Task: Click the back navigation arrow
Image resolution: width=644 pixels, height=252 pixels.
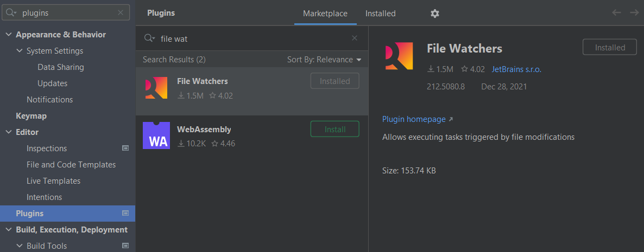Action: pos(616,12)
